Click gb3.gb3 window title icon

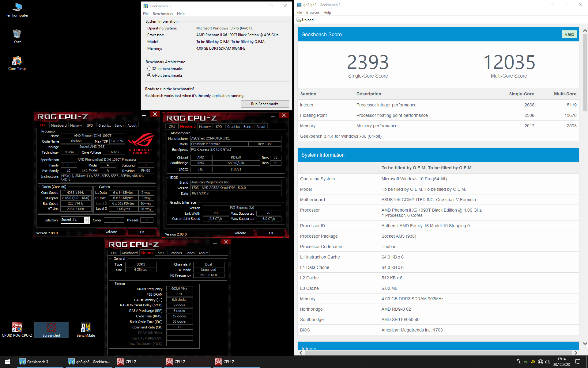299,5
